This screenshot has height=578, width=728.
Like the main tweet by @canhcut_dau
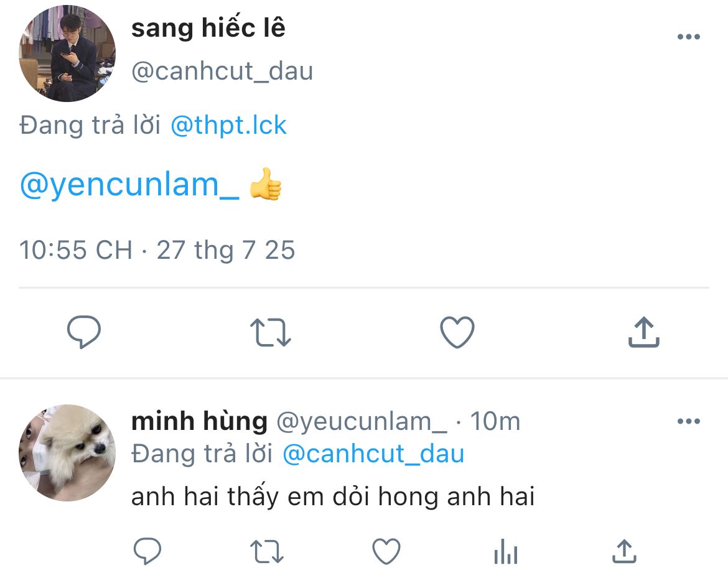click(x=457, y=332)
